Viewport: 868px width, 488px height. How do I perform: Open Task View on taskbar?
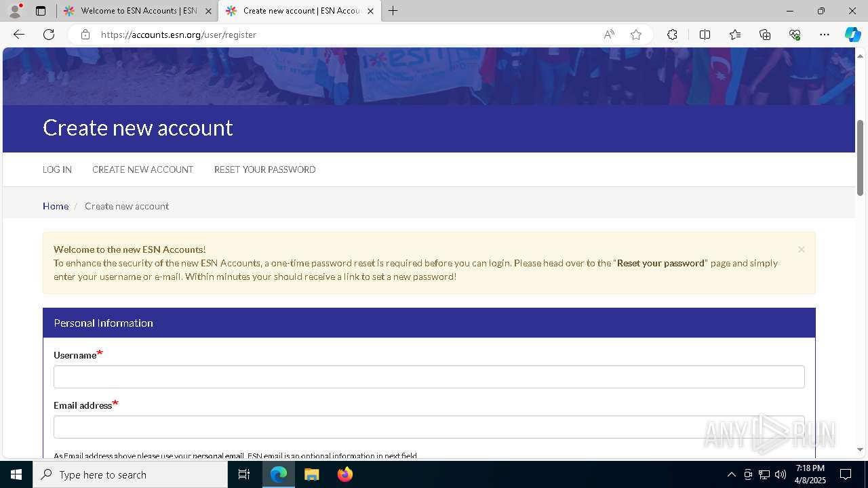pyautogui.click(x=244, y=474)
